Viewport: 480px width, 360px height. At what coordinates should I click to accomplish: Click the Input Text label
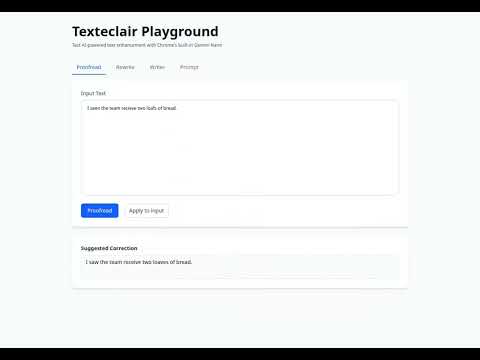point(93,93)
